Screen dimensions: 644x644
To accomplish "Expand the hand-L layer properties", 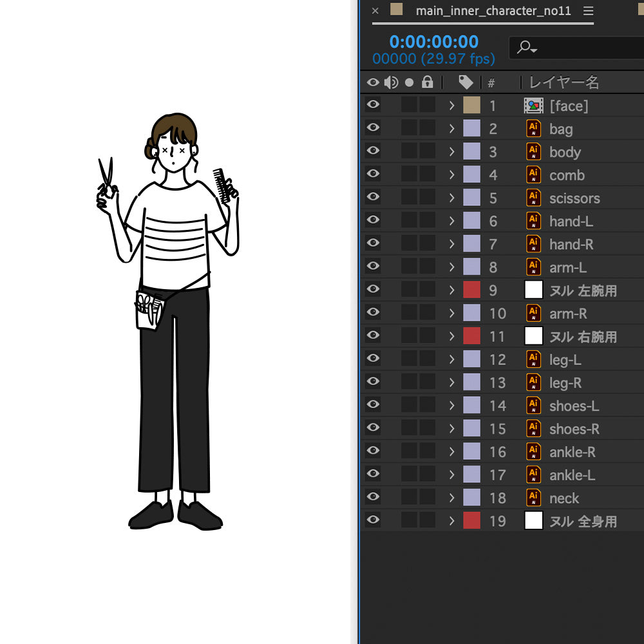I will [x=451, y=222].
